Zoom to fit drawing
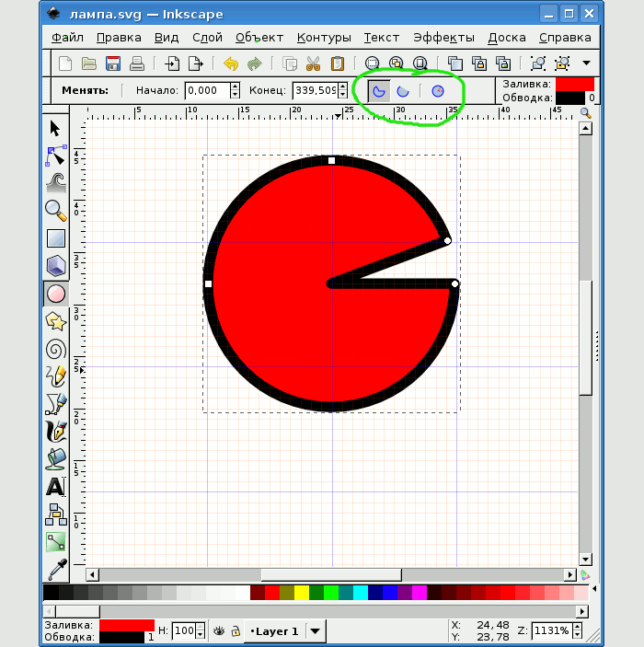644x647 pixels. pyautogui.click(x=396, y=64)
